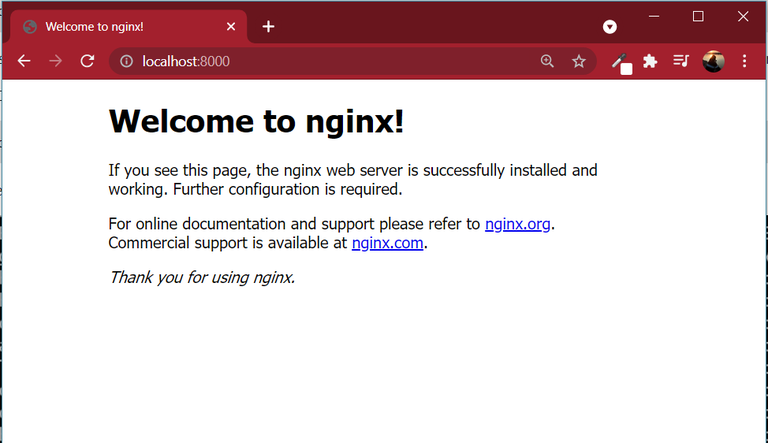This screenshot has height=443, width=768.
Task: Select the Welcome to nginx! tab
Action: [x=128, y=26]
